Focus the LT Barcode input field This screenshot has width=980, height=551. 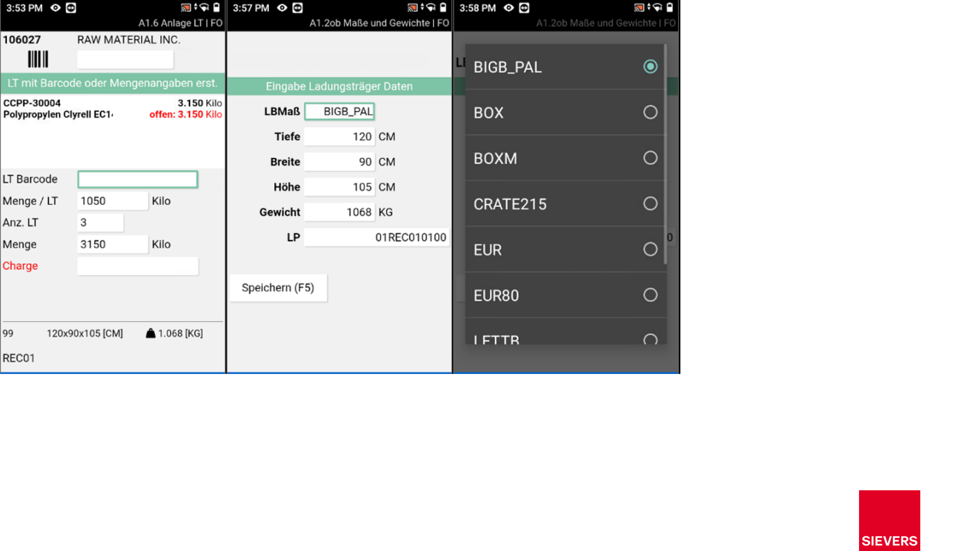point(138,179)
